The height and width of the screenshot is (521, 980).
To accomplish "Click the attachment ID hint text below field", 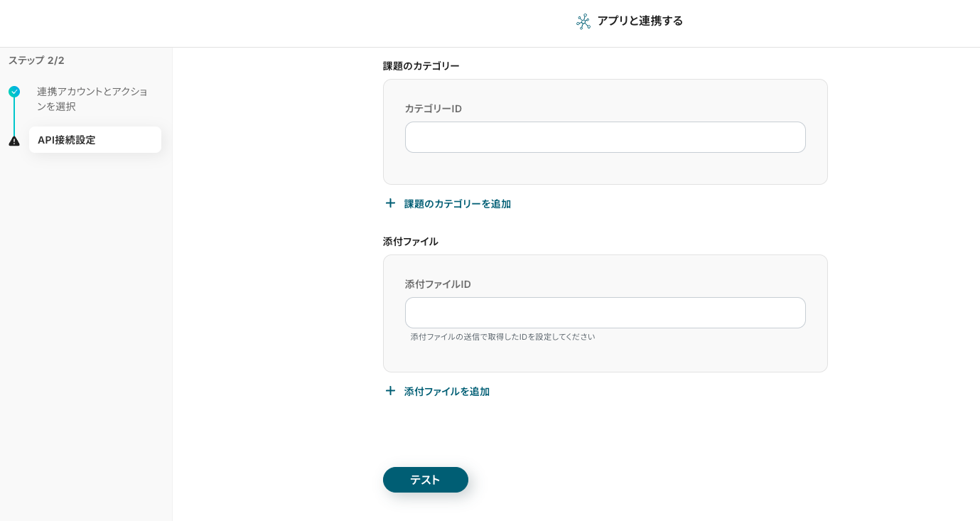I will click(x=502, y=337).
